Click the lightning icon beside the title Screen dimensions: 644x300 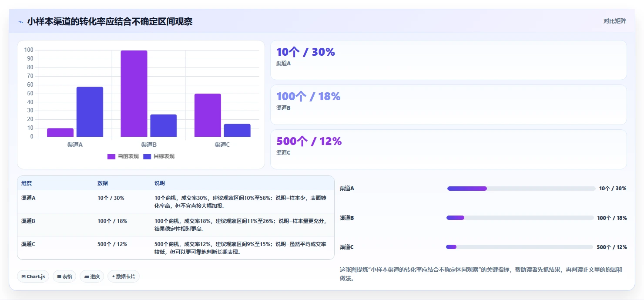(20, 22)
